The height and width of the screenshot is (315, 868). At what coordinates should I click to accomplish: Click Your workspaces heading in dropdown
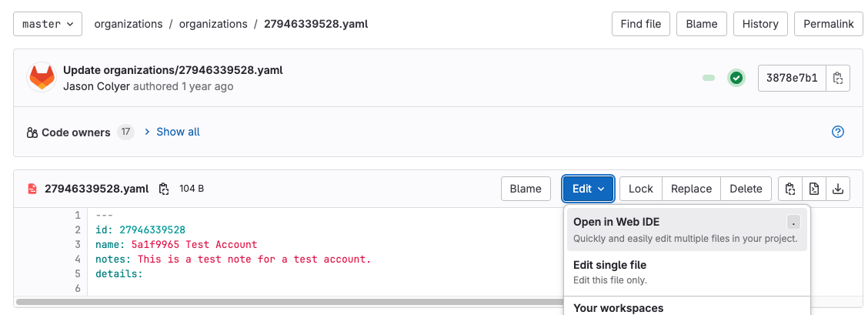click(618, 308)
